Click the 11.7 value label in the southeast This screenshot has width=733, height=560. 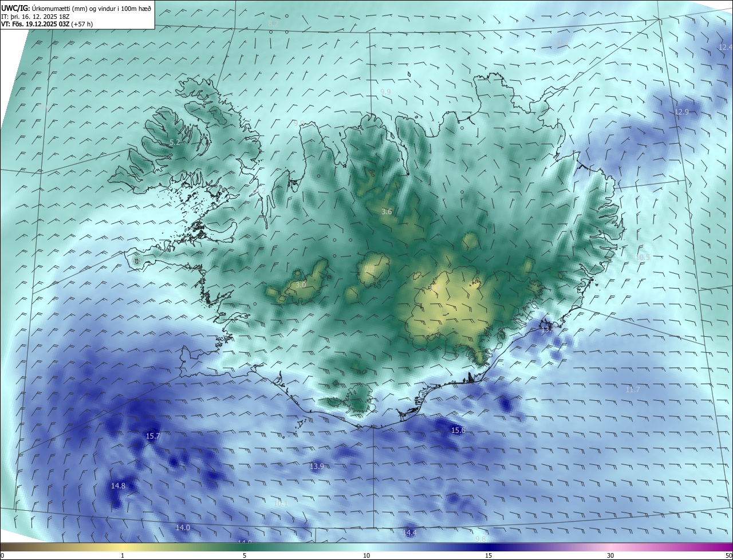pos(632,389)
